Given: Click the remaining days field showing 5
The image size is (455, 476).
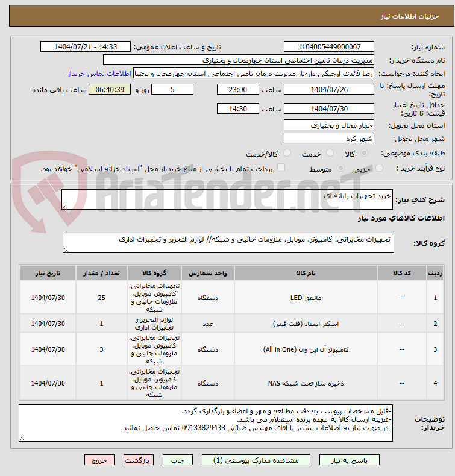Looking at the screenshot, I should tap(172, 90).
